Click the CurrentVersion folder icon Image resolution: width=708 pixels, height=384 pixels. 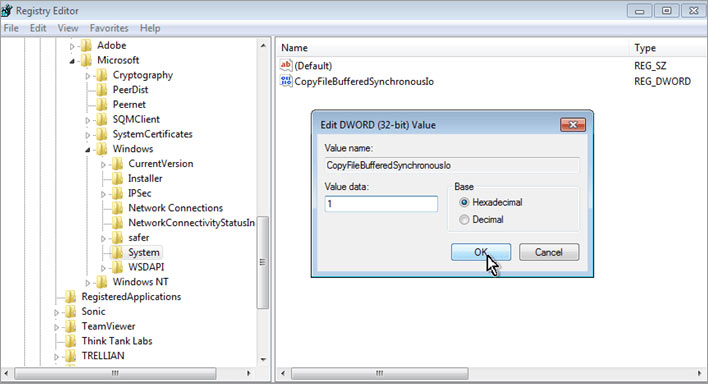point(117,164)
